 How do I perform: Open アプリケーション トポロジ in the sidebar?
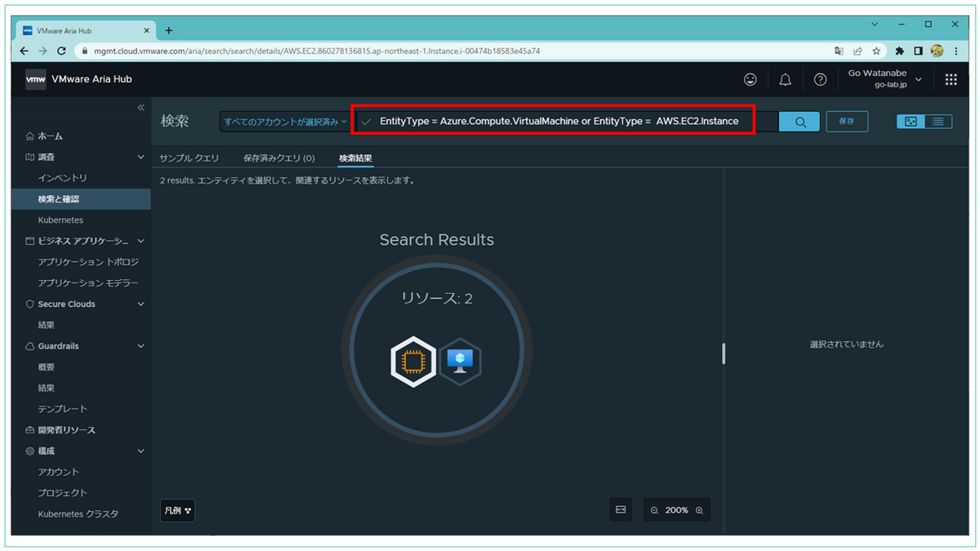(88, 262)
